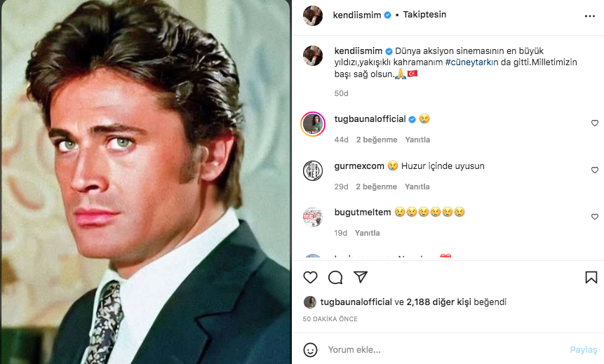Like tugbaunalofficial's comment
Image resolution: width=604 pixels, height=364 pixels.
click(x=595, y=123)
